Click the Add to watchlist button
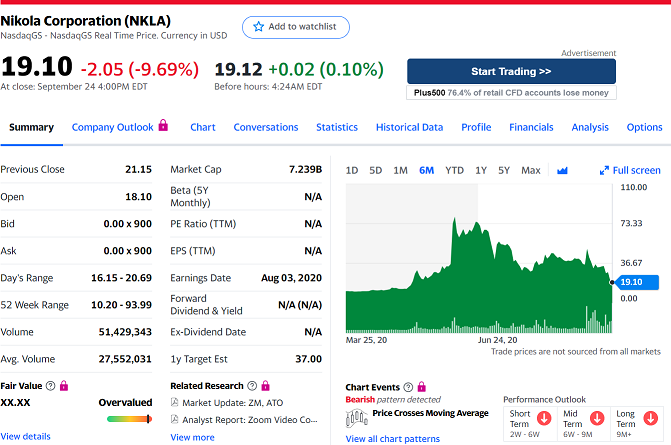This screenshot has width=671, height=445. (x=296, y=27)
